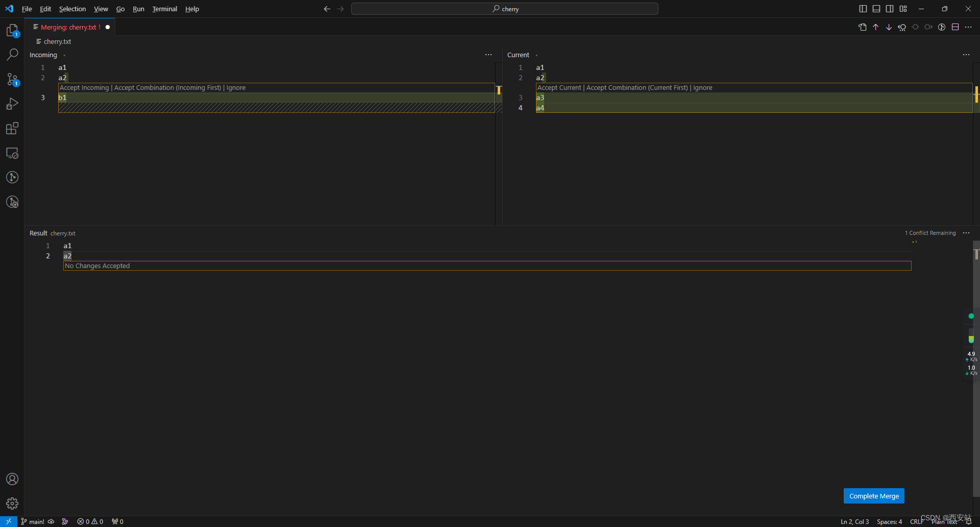Navigate forward with the right arrow
980x527 pixels.
point(341,9)
